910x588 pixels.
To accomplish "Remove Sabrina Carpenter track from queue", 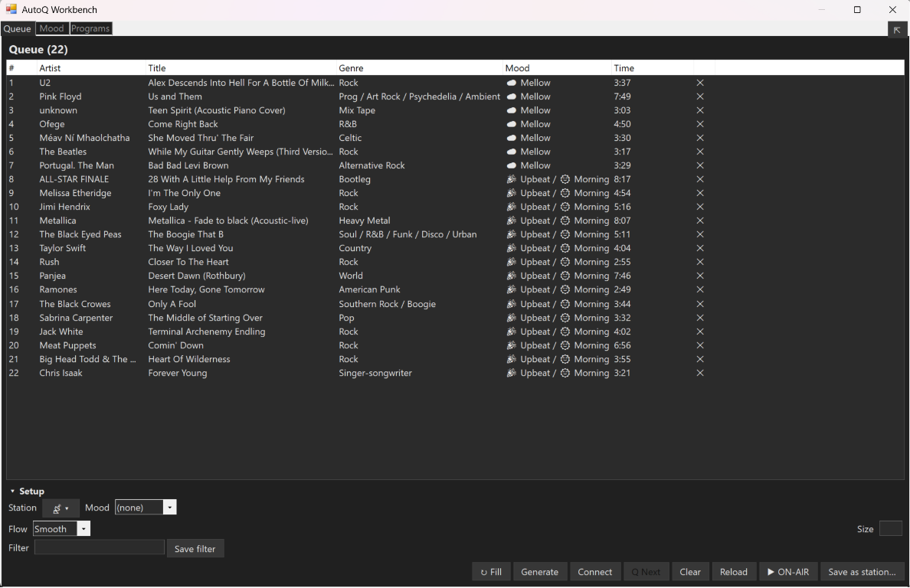I will click(700, 318).
